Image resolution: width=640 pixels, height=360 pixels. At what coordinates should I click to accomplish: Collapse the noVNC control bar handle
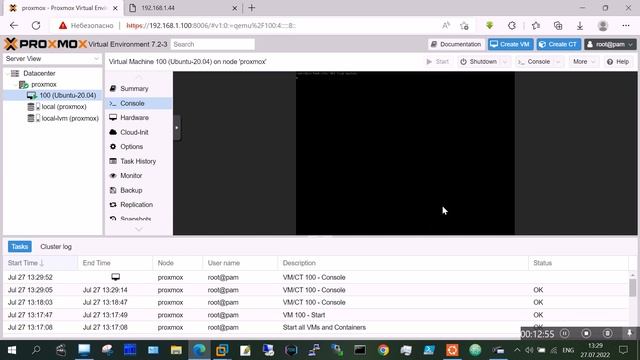click(x=177, y=128)
